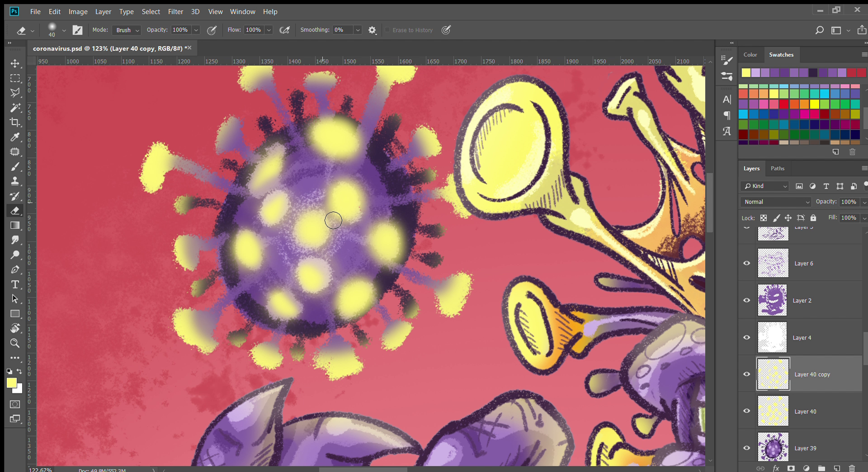Select the Zoom tool
The image size is (868, 472).
[x=15, y=343]
